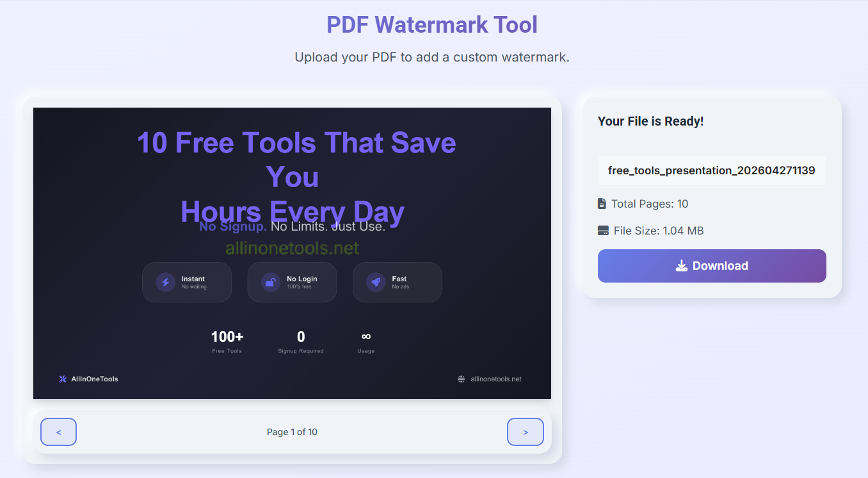The image size is (868, 478).
Task: Click 'allinonetools.net' text in preview footer
Action: pos(496,379)
